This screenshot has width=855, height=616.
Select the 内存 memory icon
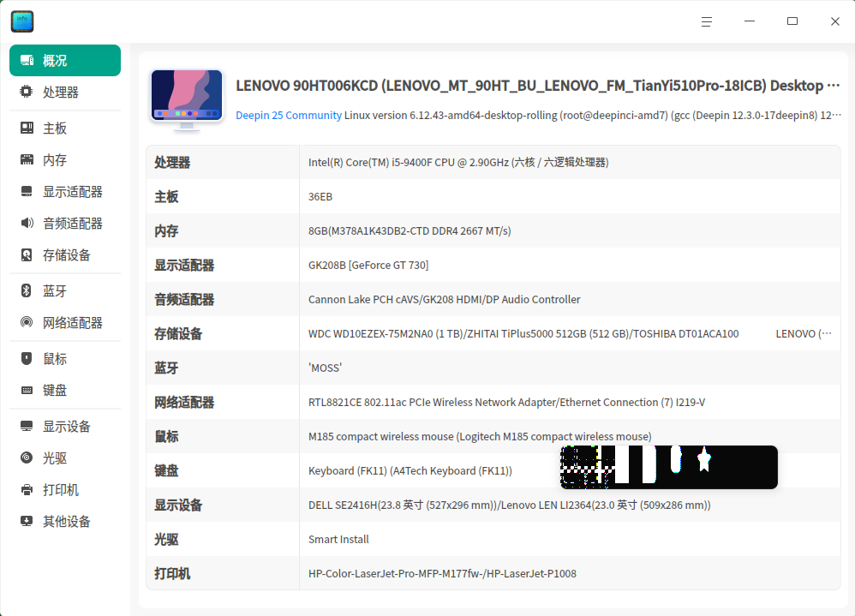[x=27, y=159]
